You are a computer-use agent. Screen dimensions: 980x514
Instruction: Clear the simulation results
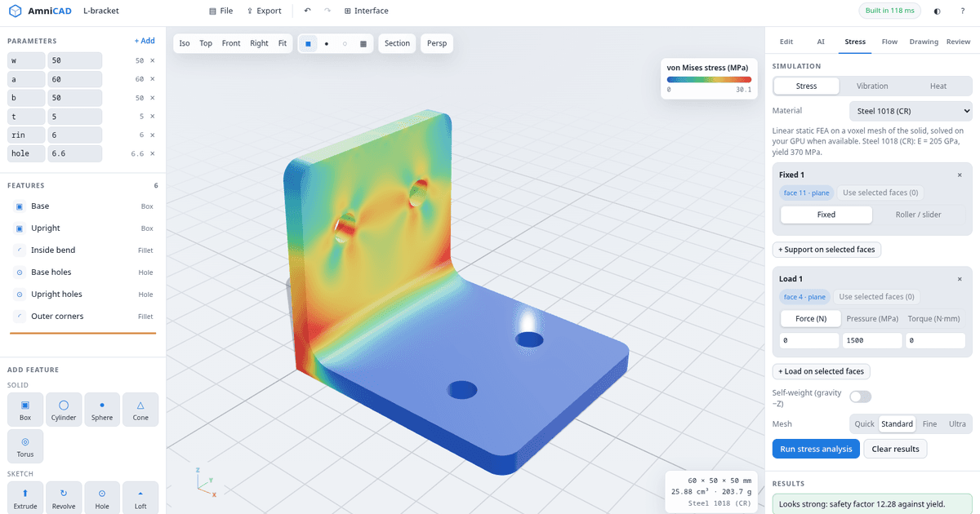(895, 449)
